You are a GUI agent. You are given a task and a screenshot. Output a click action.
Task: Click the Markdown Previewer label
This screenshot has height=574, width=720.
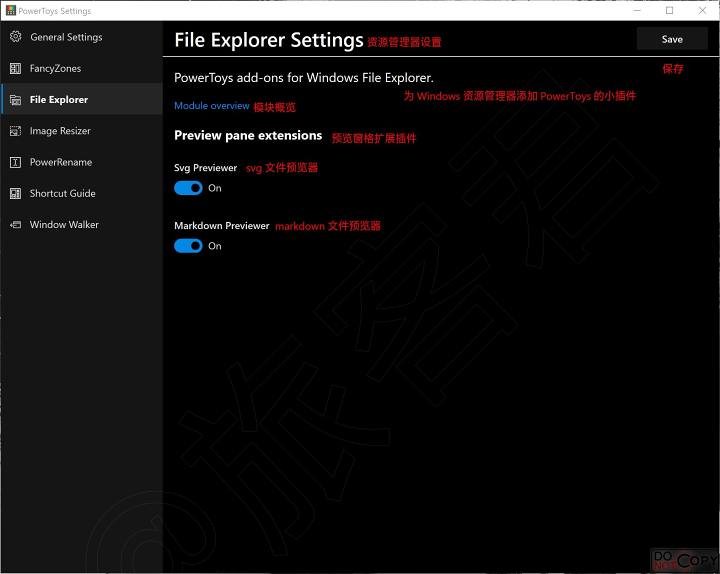pos(221,225)
